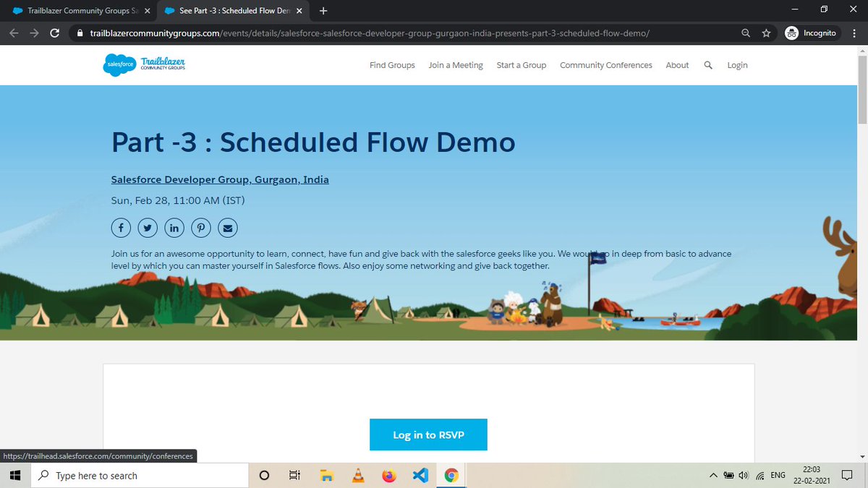Open Task View on taskbar
Viewport: 868px width, 488px height.
294,475
